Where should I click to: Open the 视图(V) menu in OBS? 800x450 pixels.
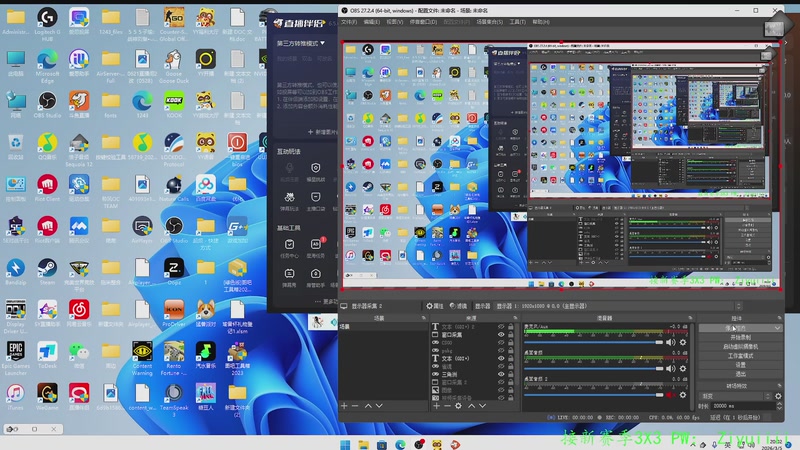(395, 22)
